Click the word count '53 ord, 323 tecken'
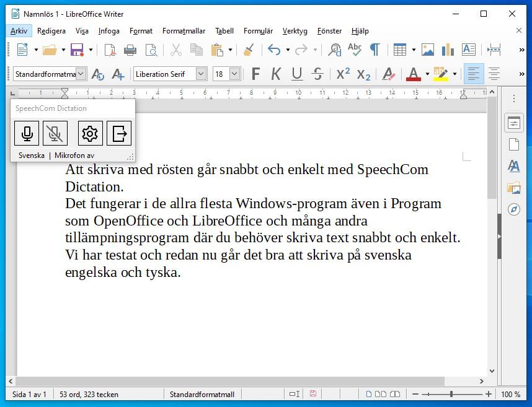The height and width of the screenshot is (407, 532). pos(89,395)
